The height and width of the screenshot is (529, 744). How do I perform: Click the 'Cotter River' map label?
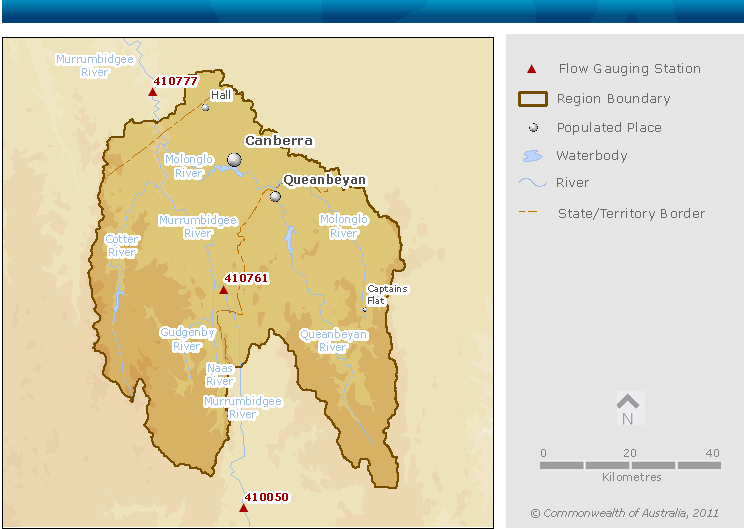[x=122, y=246]
